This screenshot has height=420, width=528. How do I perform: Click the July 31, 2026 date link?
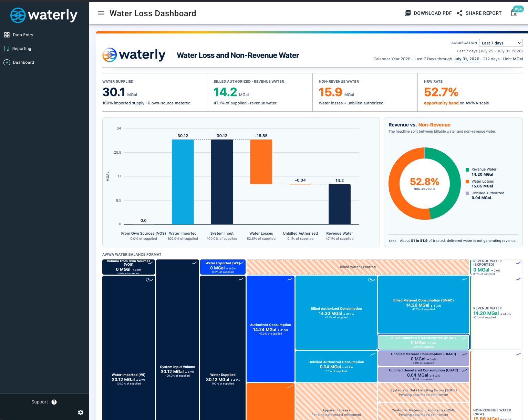(x=466, y=59)
